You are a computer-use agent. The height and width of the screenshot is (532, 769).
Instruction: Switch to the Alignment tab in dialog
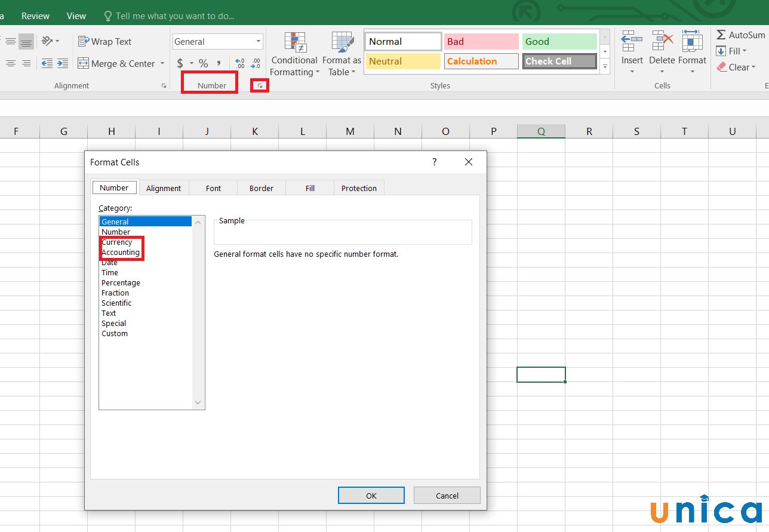(163, 188)
